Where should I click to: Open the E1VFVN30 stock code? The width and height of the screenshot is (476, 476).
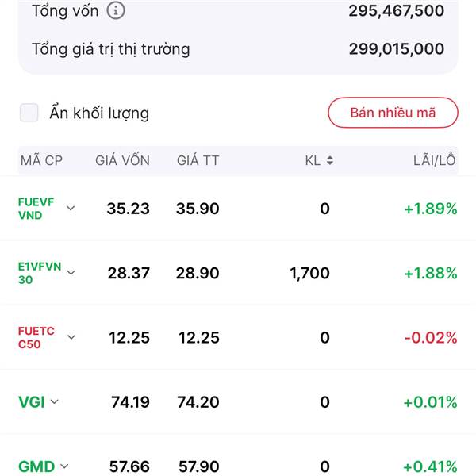coord(40,273)
